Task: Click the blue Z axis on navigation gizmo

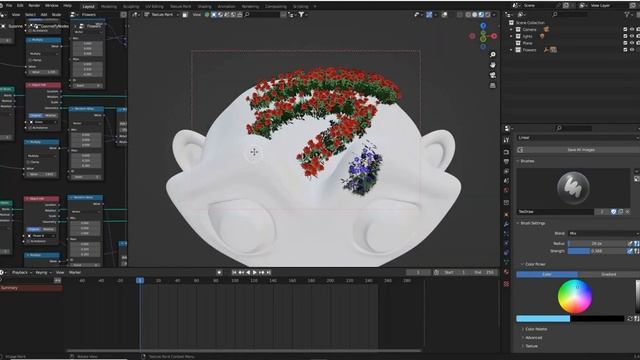Action: pyautogui.click(x=483, y=26)
